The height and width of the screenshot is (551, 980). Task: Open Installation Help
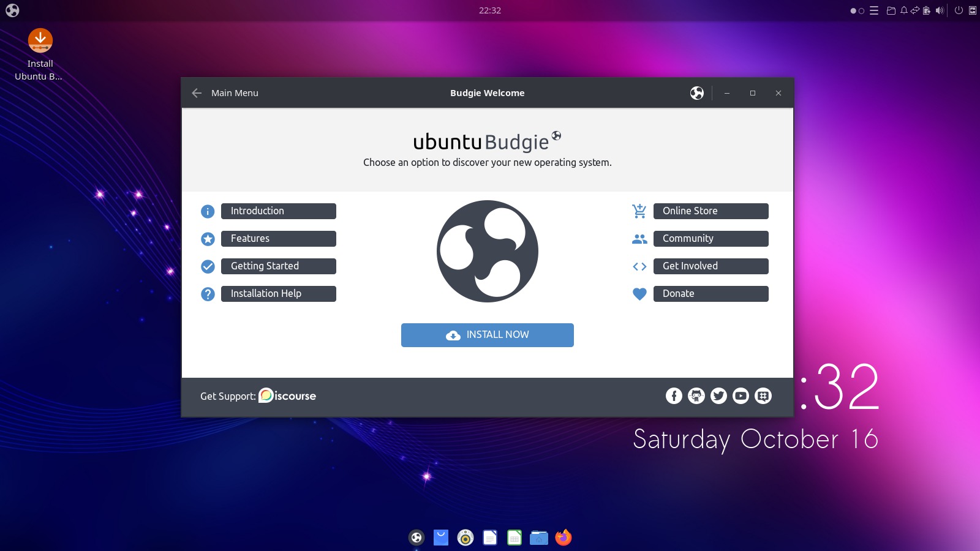click(278, 294)
